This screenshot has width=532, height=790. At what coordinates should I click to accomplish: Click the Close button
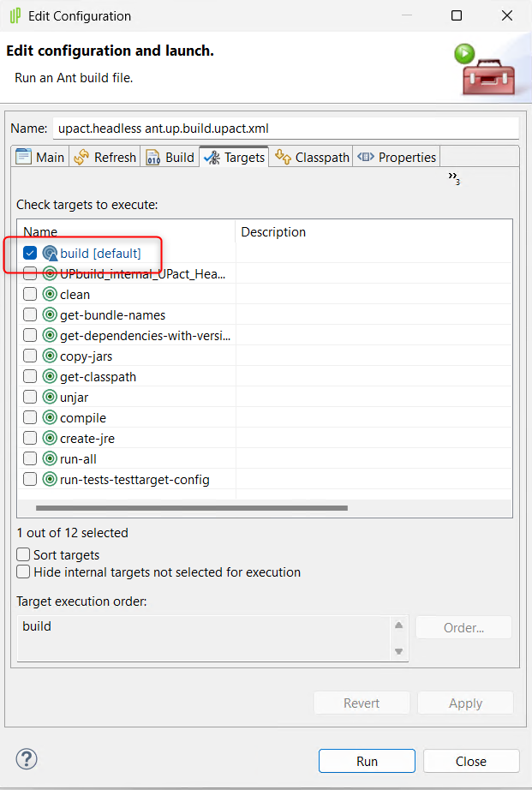tap(470, 761)
